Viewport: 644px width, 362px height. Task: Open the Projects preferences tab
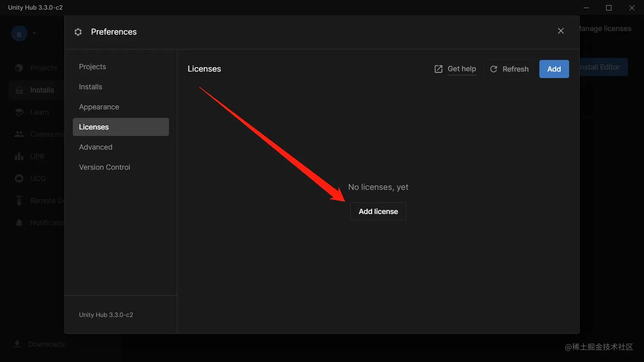click(x=121, y=67)
